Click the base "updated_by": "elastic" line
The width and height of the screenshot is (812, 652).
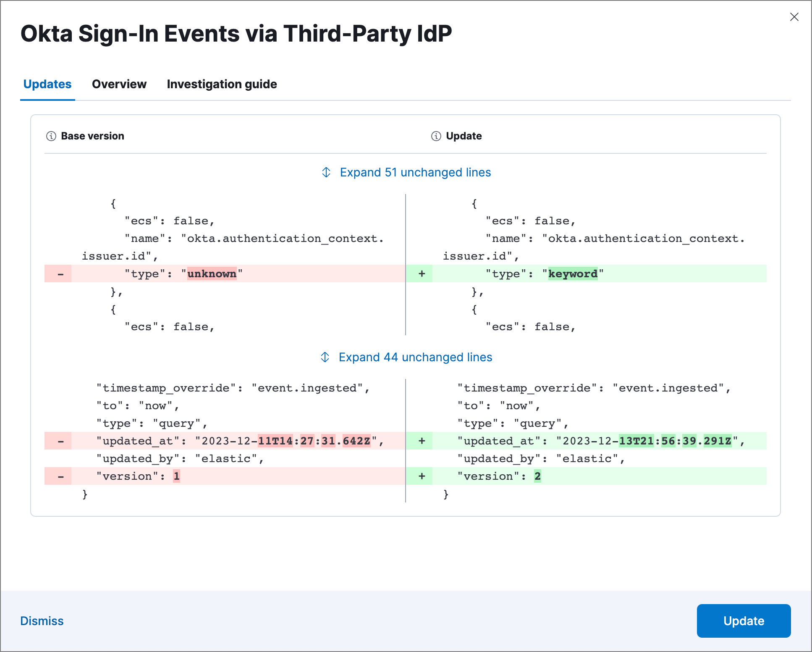click(x=180, y=458)
